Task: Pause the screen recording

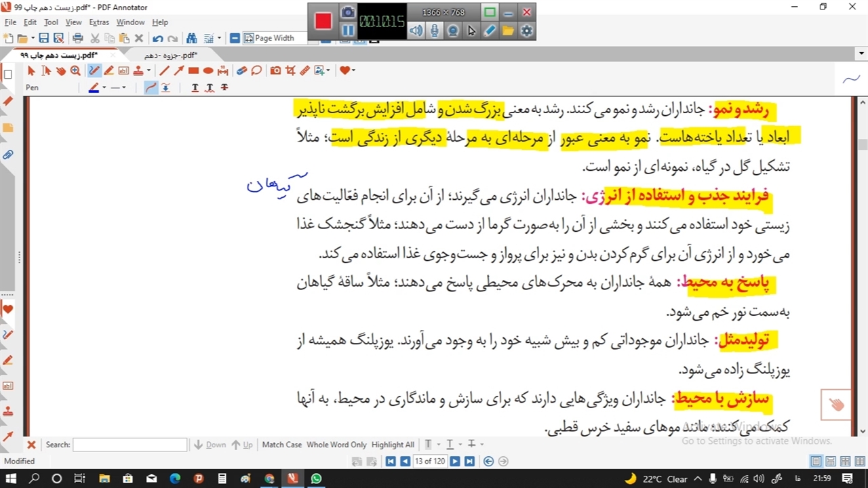Action: pyautogui.click(x=348, y=30)
